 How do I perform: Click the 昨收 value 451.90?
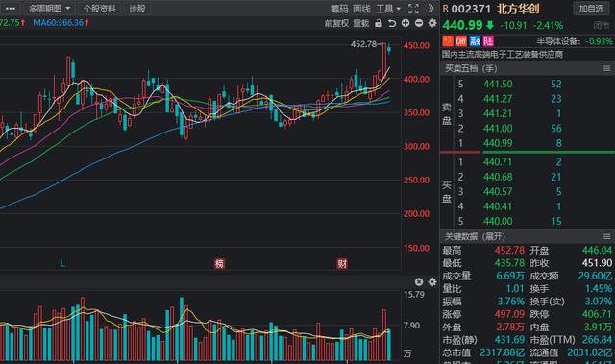tap(597, 263)
